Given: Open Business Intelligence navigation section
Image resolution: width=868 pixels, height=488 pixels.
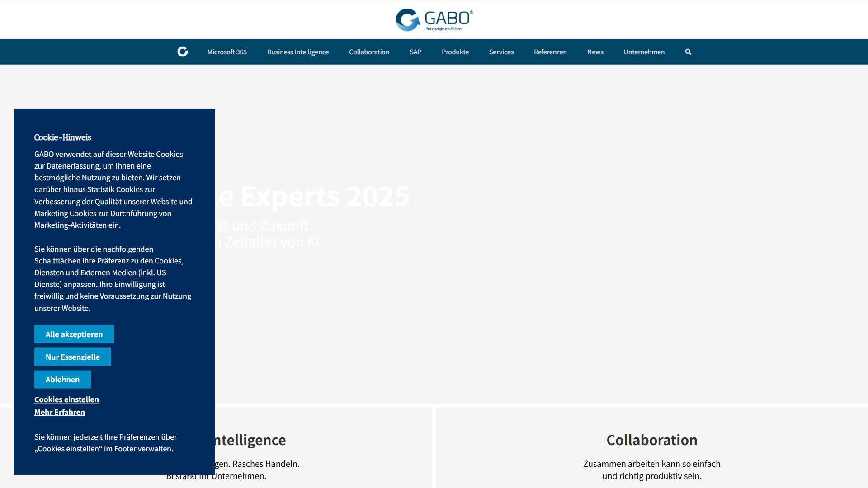Looking at the screenshot, I should 298,52.
